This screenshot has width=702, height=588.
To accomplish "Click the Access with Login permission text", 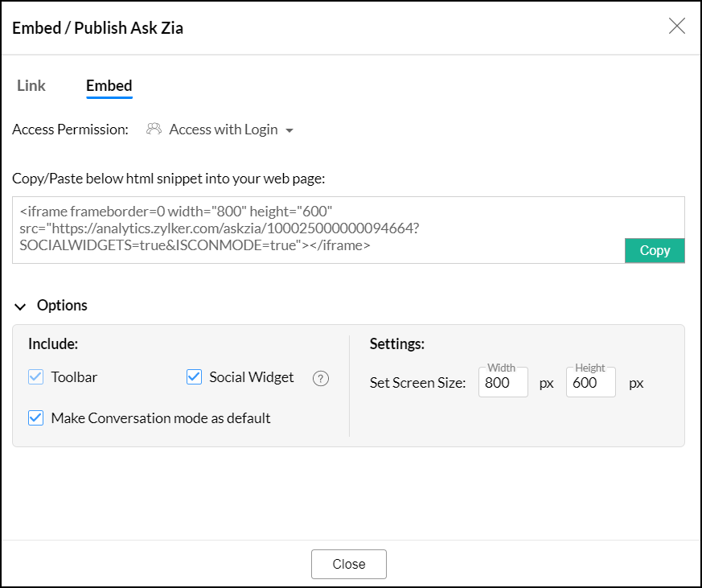I will [223, 130].
